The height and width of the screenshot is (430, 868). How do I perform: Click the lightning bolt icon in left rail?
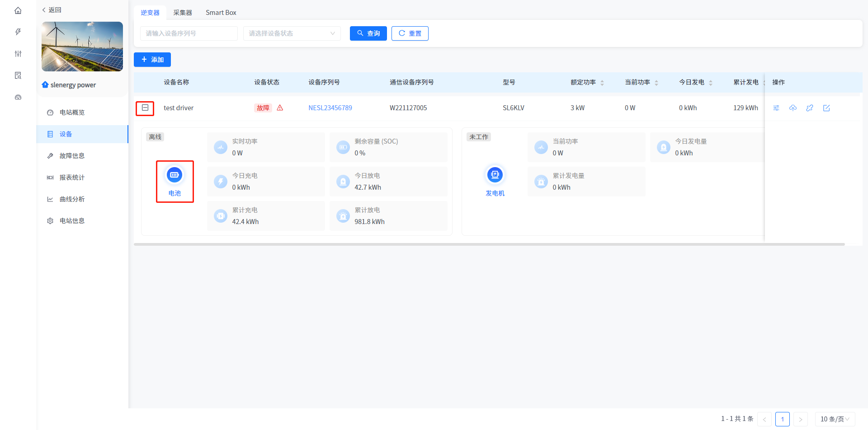coord(18,32)
